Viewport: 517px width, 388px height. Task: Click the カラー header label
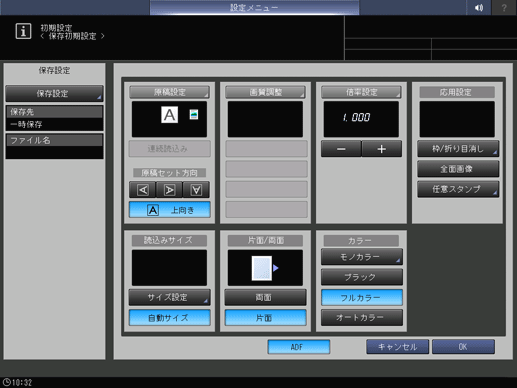(361, 240)
